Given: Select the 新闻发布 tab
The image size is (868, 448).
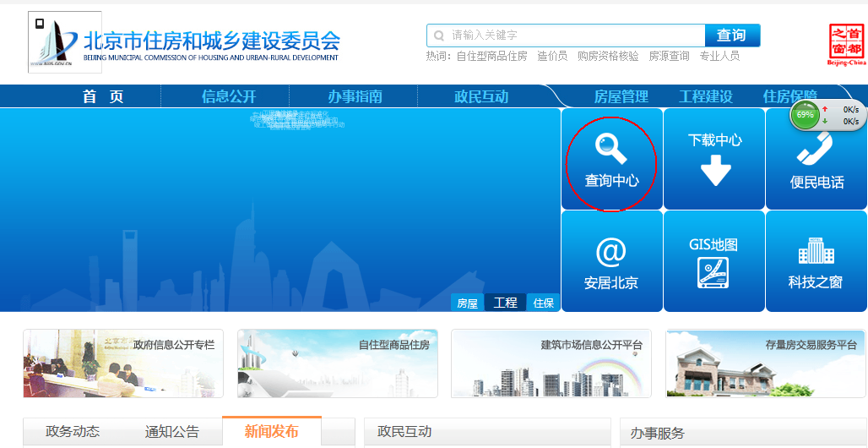Looking at the screenshot, I should click(x=272, y=431).
